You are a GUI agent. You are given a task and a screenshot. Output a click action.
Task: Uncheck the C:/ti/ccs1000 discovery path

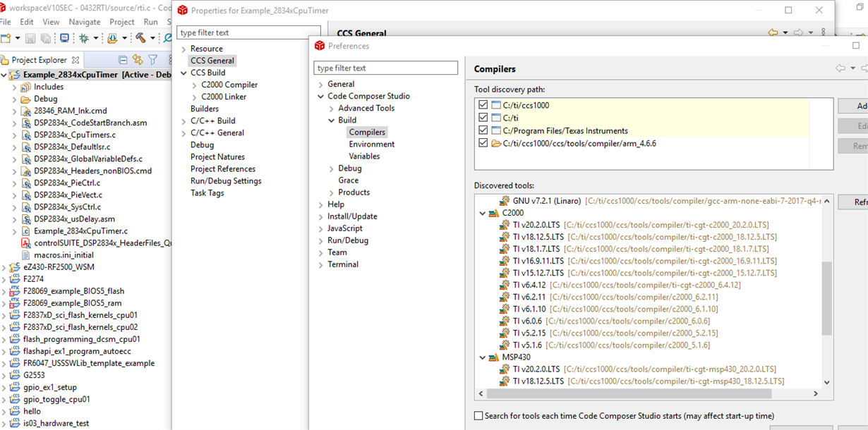(483, 105)
